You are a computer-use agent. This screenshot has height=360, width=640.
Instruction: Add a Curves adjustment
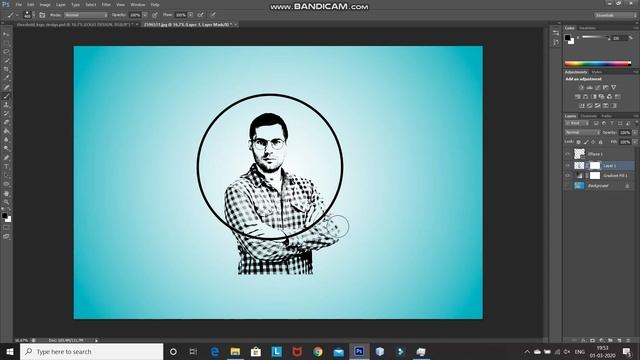point(598,87)
